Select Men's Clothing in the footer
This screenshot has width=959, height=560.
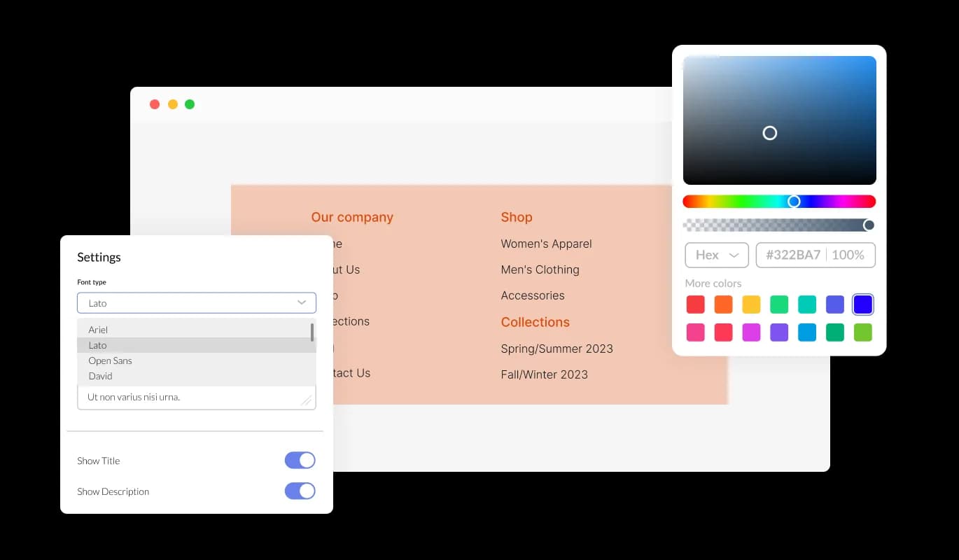pos(540,269)
